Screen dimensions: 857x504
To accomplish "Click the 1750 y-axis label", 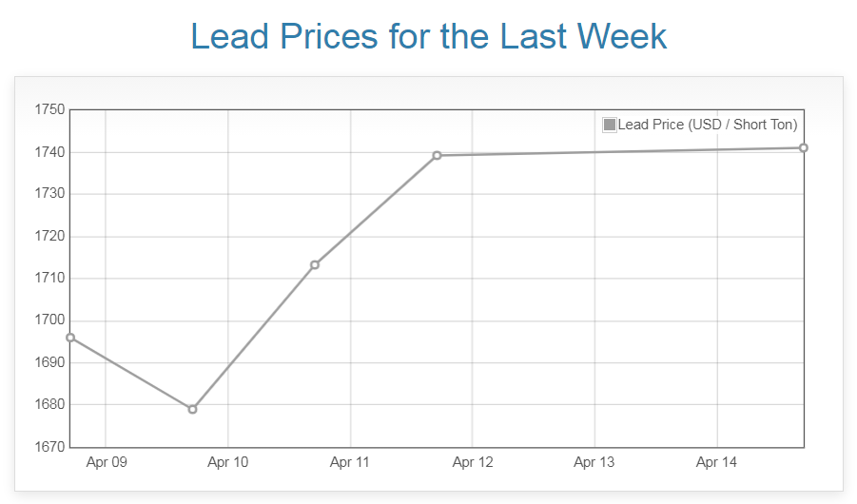I will tap(49, 110).
